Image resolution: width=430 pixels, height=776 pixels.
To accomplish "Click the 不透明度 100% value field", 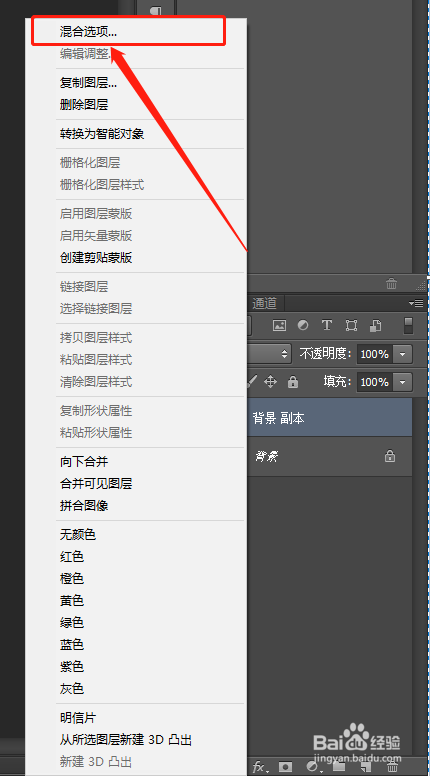I will click(x=375, y=354).
